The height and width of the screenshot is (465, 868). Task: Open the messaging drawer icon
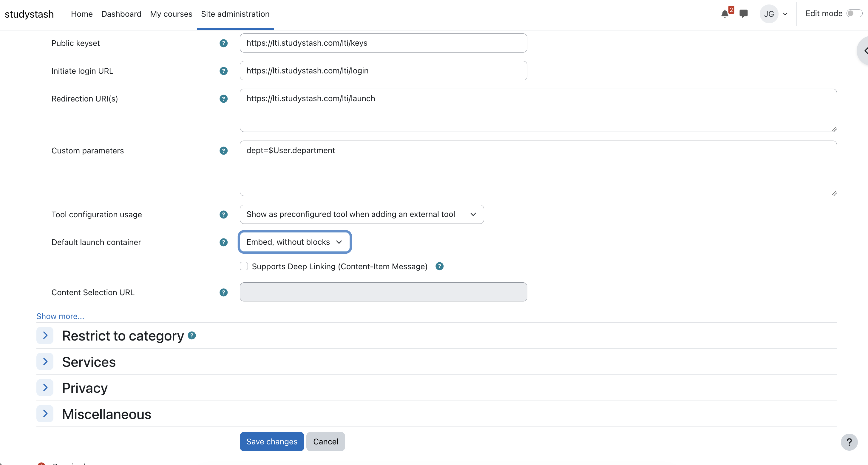(743, 14)
